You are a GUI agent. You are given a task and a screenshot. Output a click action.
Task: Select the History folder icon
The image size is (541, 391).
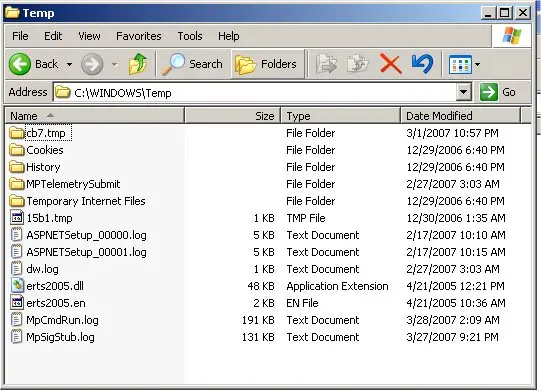coord(17,167)
